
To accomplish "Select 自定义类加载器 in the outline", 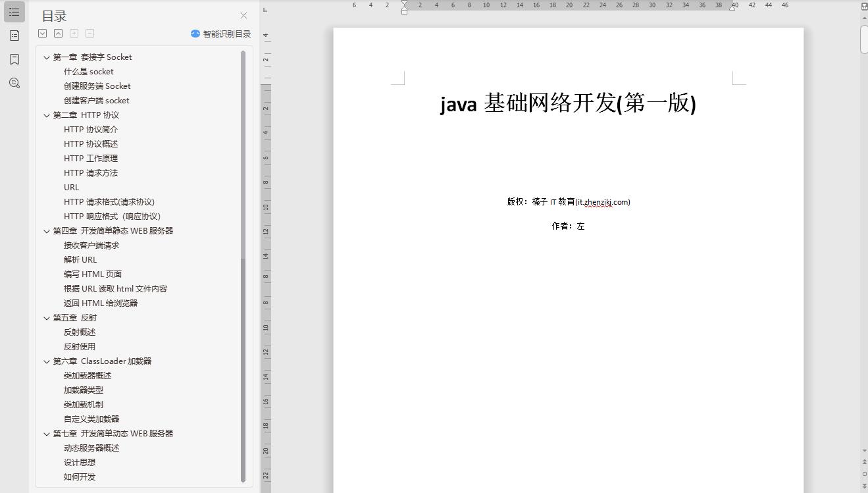I will pos(91,419).
